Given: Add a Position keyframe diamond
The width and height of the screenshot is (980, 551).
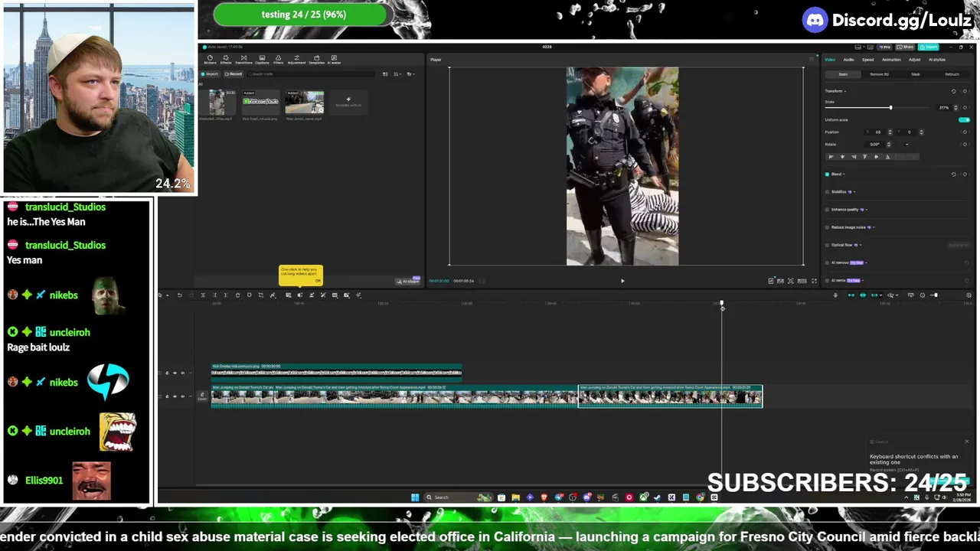Looking at the screenshot, I should click(965, 132).
